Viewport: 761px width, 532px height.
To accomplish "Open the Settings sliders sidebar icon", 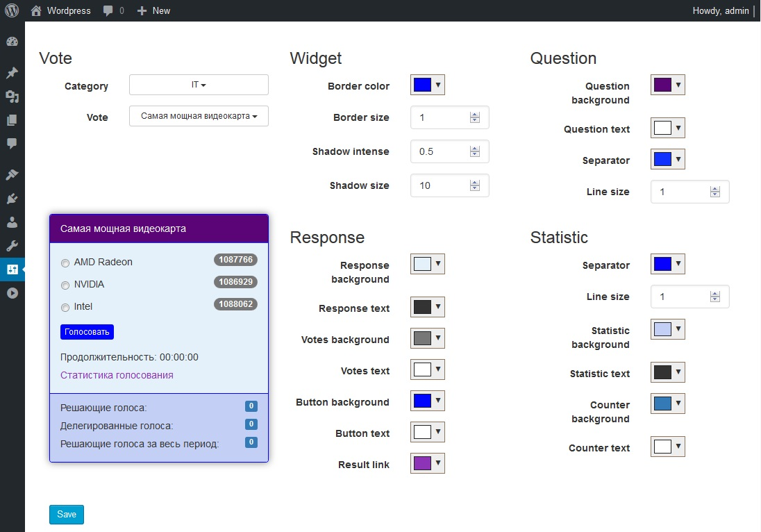I will pyautogui.click(x=12, y=269).
